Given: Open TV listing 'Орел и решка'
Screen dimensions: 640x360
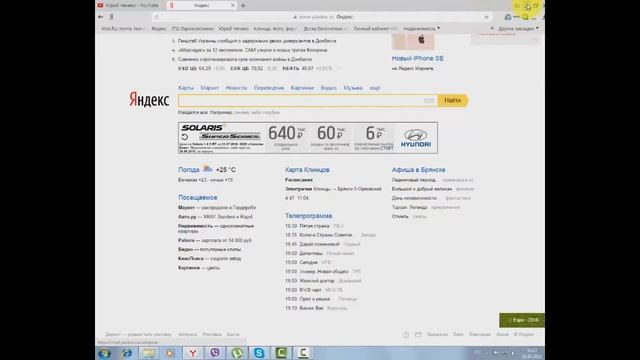Looking at the screenshot, I should (x=315, y=299).
